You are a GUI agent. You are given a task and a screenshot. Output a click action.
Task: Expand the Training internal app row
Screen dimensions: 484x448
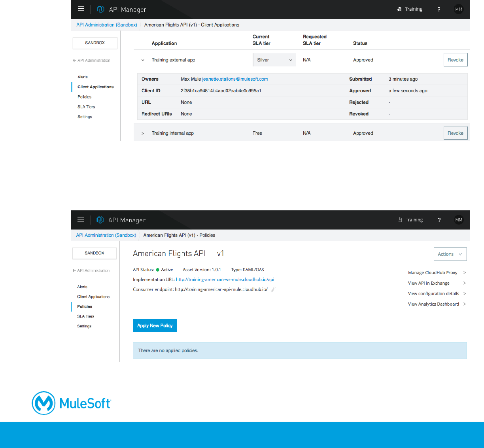[143, 133]
